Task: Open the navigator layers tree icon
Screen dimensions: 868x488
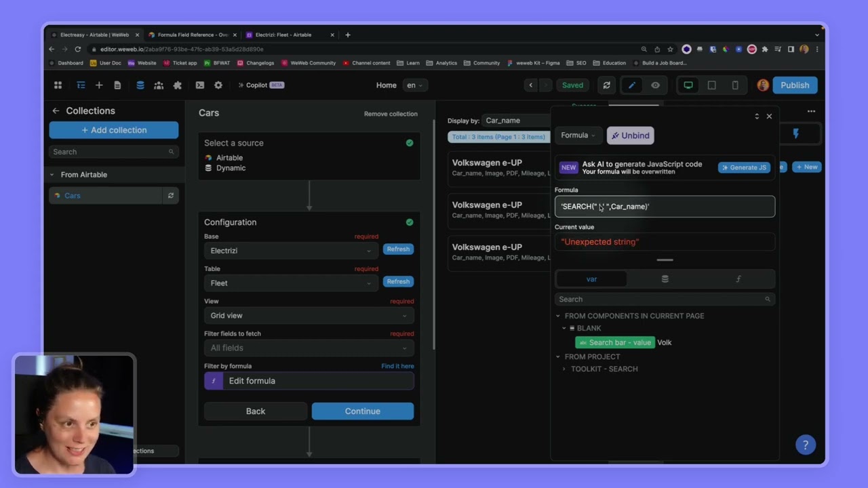Action: click(x=81, y=85)
